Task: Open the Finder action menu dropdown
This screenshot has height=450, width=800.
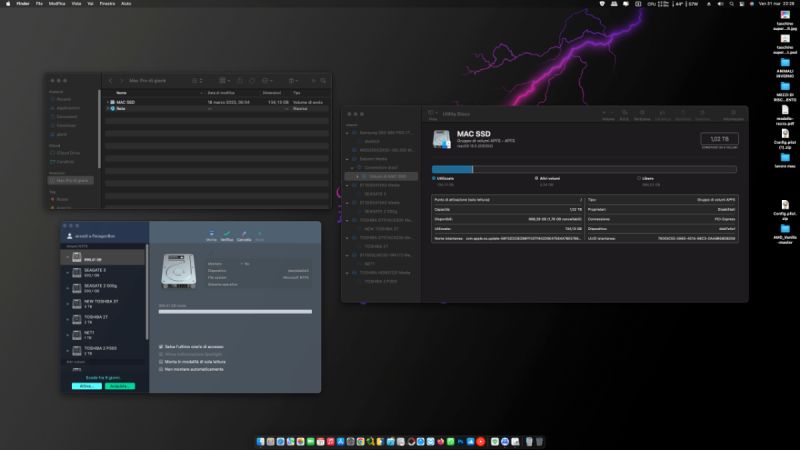Action: pyautogui.click(x=267, y=81)
